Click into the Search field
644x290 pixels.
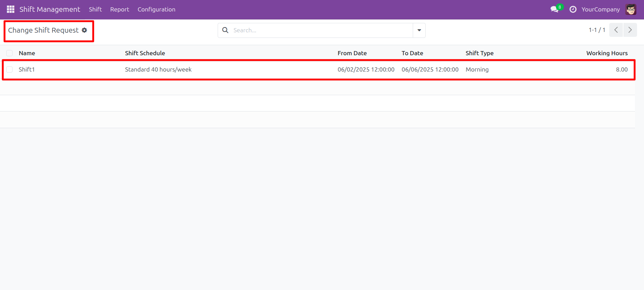[x=320, y=30]
